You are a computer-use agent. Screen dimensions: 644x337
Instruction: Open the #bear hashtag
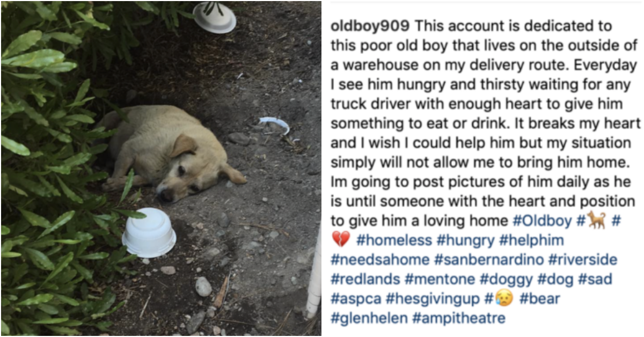point(540,298)
